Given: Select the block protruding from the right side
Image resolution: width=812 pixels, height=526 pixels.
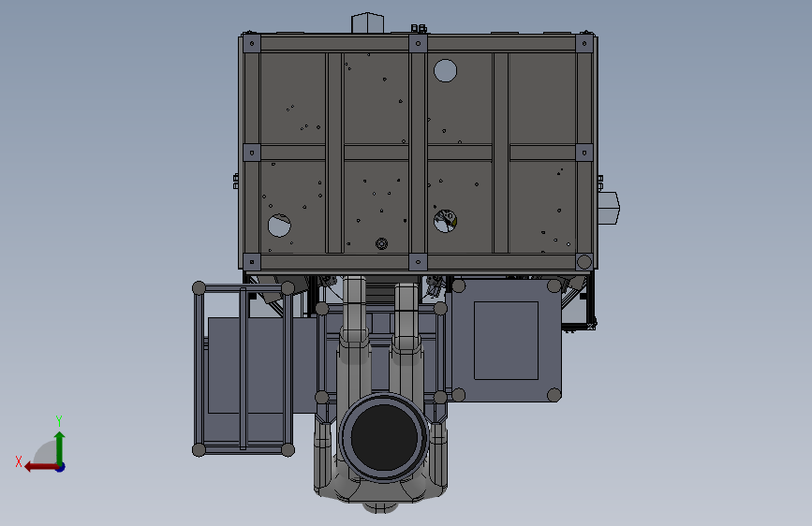Looking at the screenshot, I should click(609, 208).
